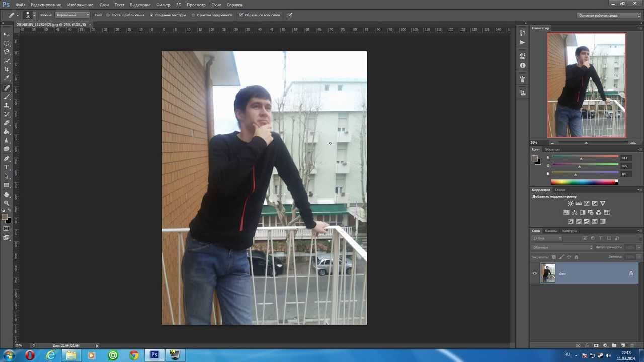Select the Sharpen triangle tool
This screenshot has width=644, height=362.
coord(7,141)
